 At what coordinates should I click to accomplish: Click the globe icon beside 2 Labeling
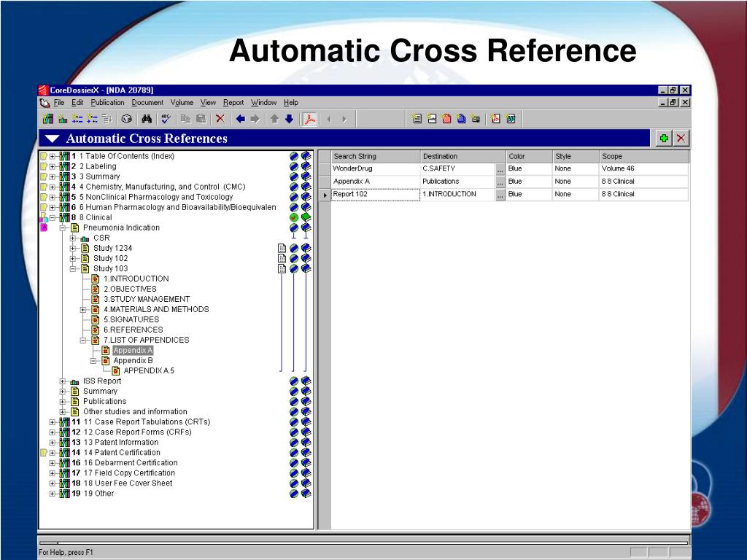[x=294, y=166]
